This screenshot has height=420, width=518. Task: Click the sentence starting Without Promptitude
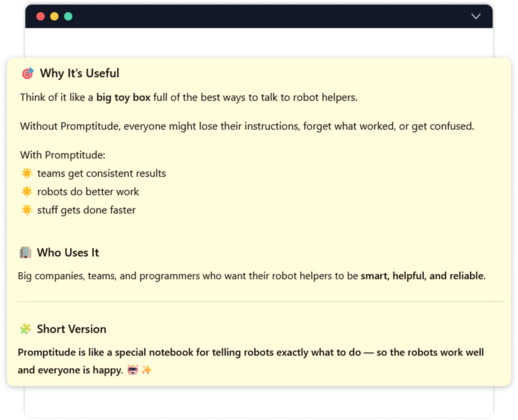point(247,126)
